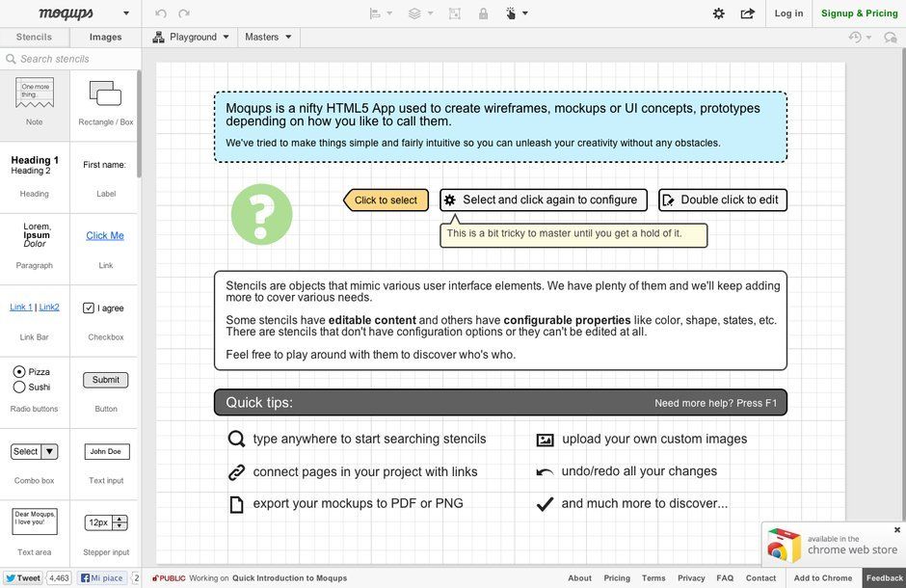Open the Contact footer link
This screenshot has width=906, height=588.
(761, 578)
